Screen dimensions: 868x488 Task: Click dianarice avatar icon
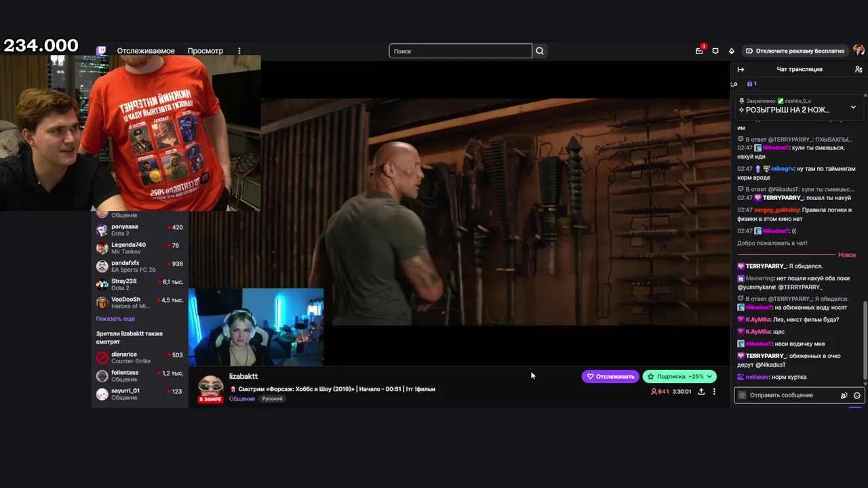tap(102, 358)
